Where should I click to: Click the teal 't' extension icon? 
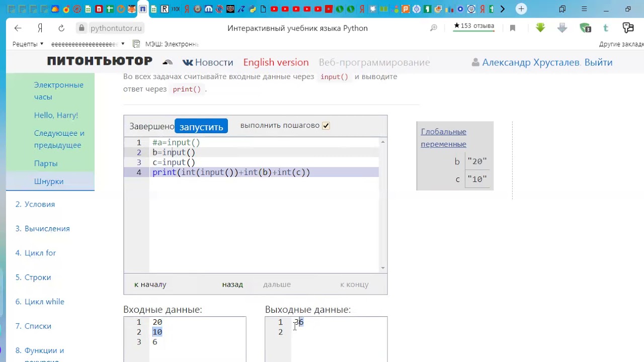(606, 28)
